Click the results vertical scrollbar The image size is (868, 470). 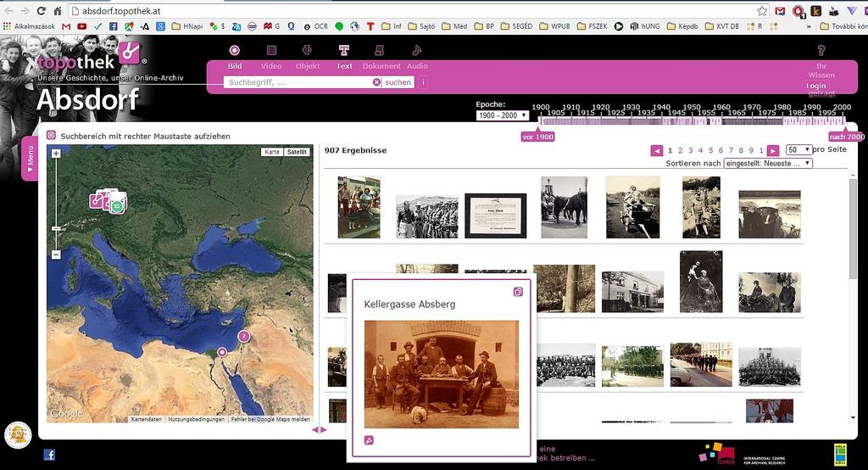[853, 228]
